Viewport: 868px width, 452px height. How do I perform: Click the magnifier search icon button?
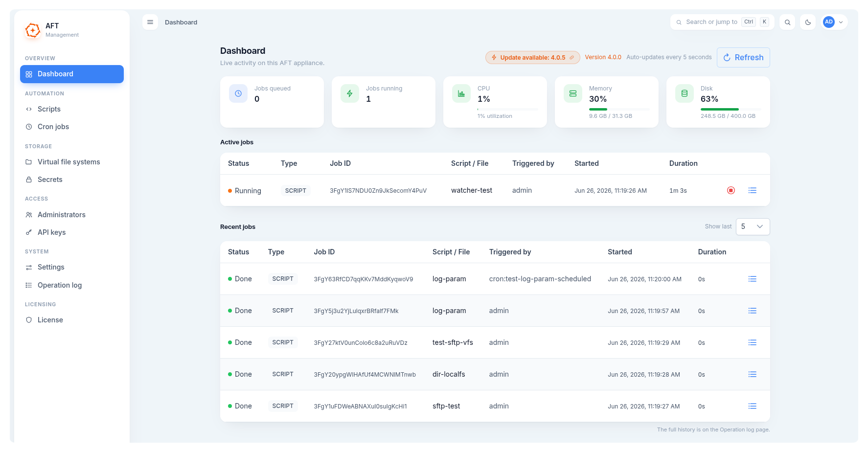(x=787, y=22)
